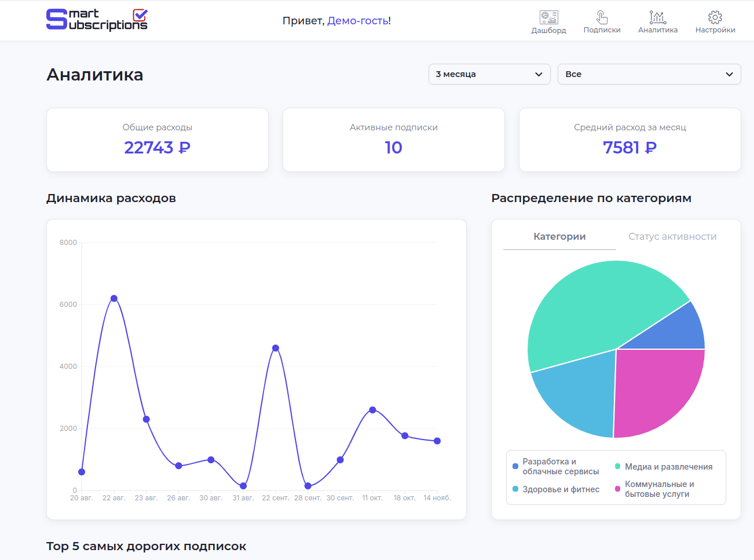Expand the category filter dropdown labeled Все
Screen dimensions: 754x560
(649, 74)
